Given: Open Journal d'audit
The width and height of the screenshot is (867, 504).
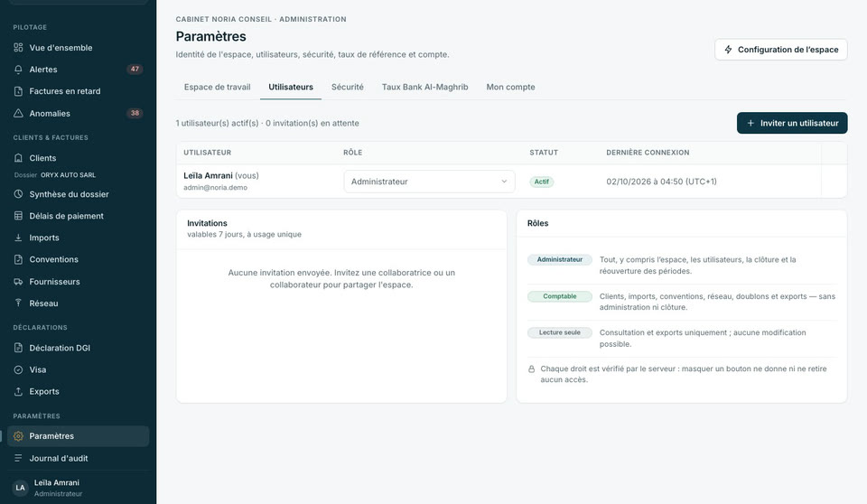Looking at the screenshot, I should (x=78, y=458).
